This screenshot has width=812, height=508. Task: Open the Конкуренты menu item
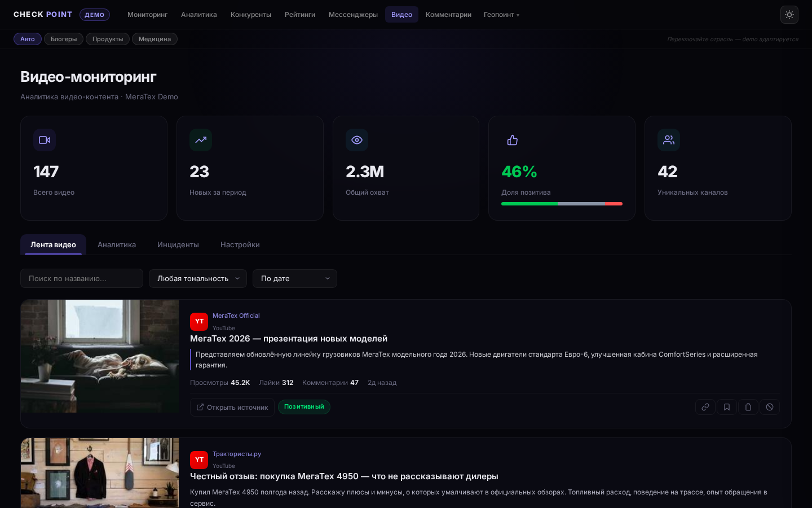click(x=250, y=15)
